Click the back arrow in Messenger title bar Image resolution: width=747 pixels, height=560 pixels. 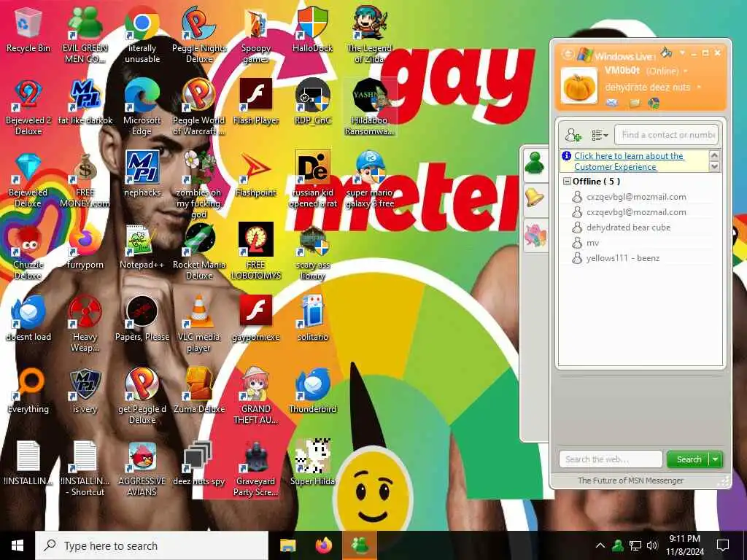568,53
